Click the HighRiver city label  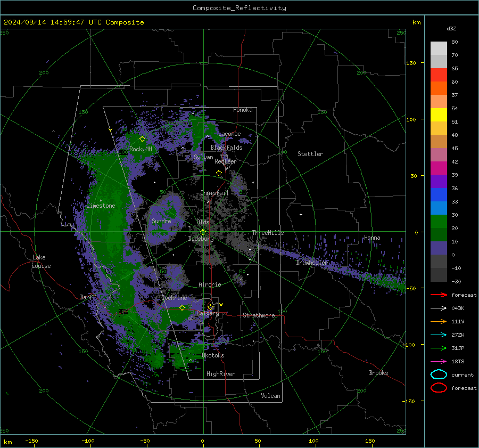[x=221, y=374]
